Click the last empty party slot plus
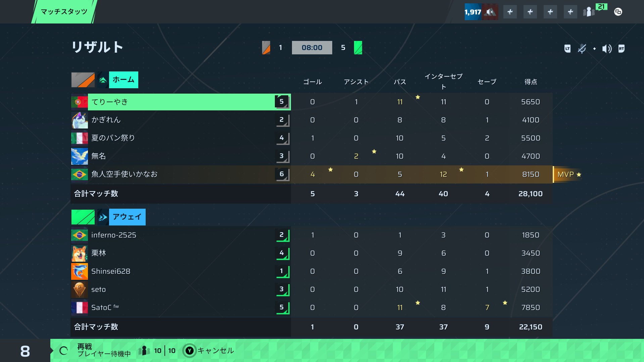Screen dimensions: 644x362 571,12
